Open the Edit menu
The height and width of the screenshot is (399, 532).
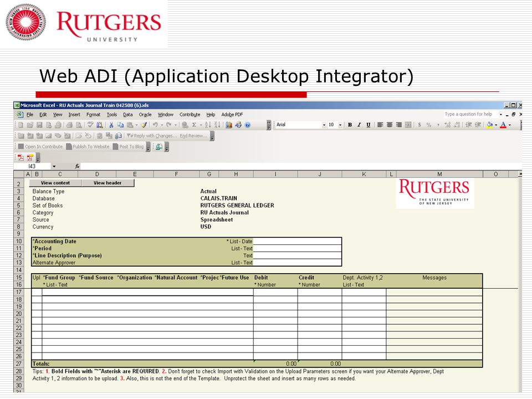[x=43, y=115]
